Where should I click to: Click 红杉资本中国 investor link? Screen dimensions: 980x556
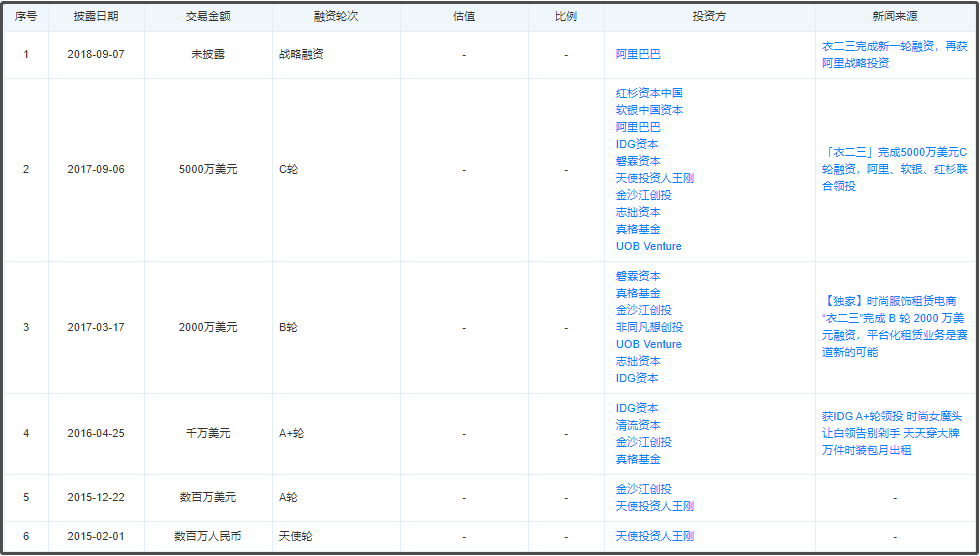point(649,93)
